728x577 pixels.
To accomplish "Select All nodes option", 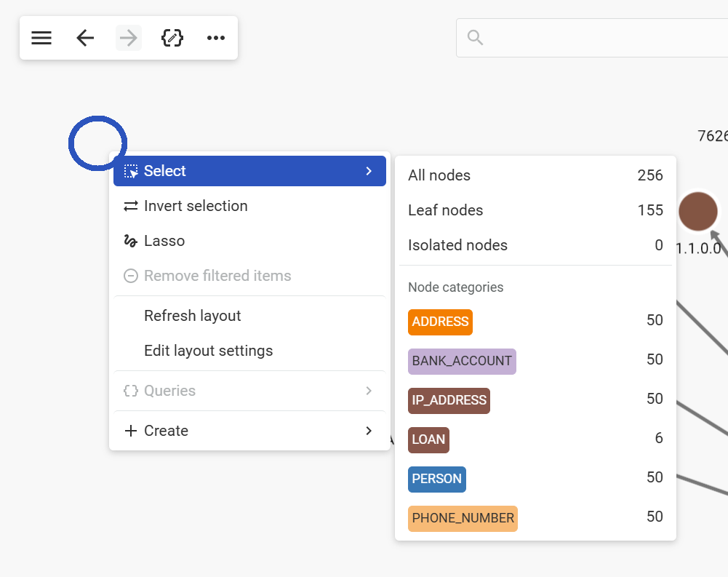I will (439, 175).
